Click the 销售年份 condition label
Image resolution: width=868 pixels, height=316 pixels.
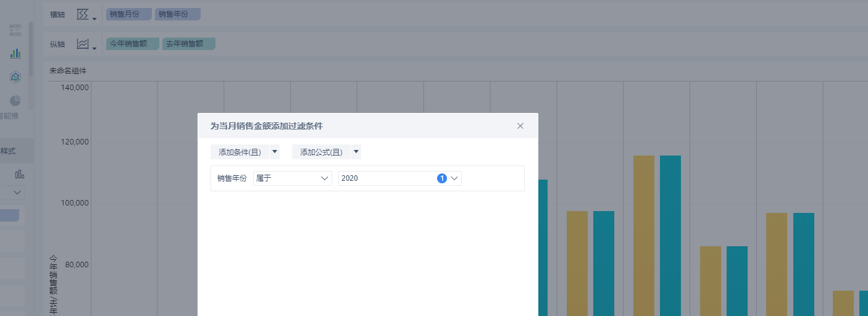[x=232, y=178]
